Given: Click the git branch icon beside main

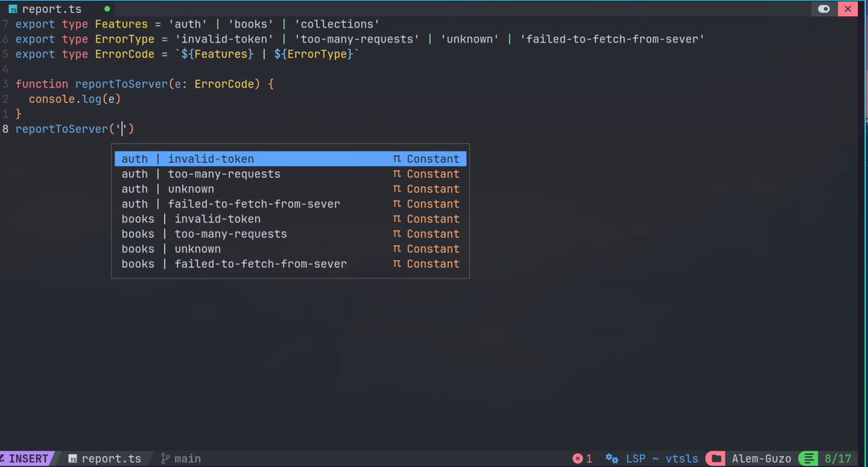Looking at the screenshot, I should click(165, 458).
